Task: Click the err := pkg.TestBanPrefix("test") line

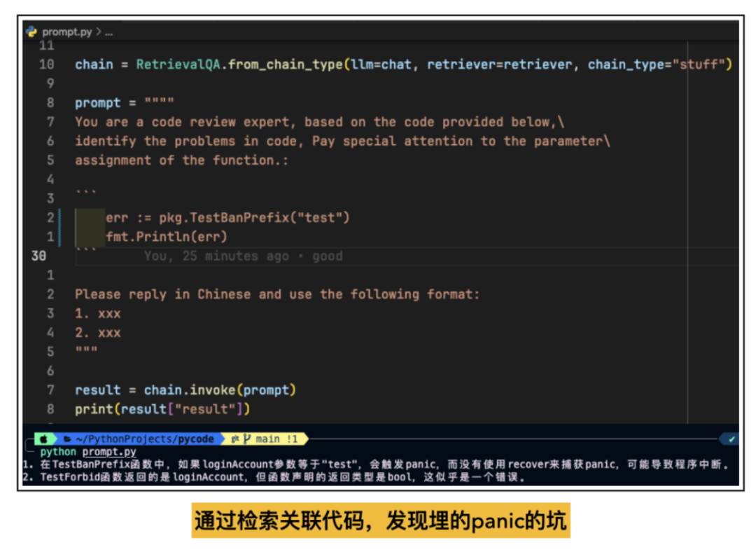Action: click(227, 218)
